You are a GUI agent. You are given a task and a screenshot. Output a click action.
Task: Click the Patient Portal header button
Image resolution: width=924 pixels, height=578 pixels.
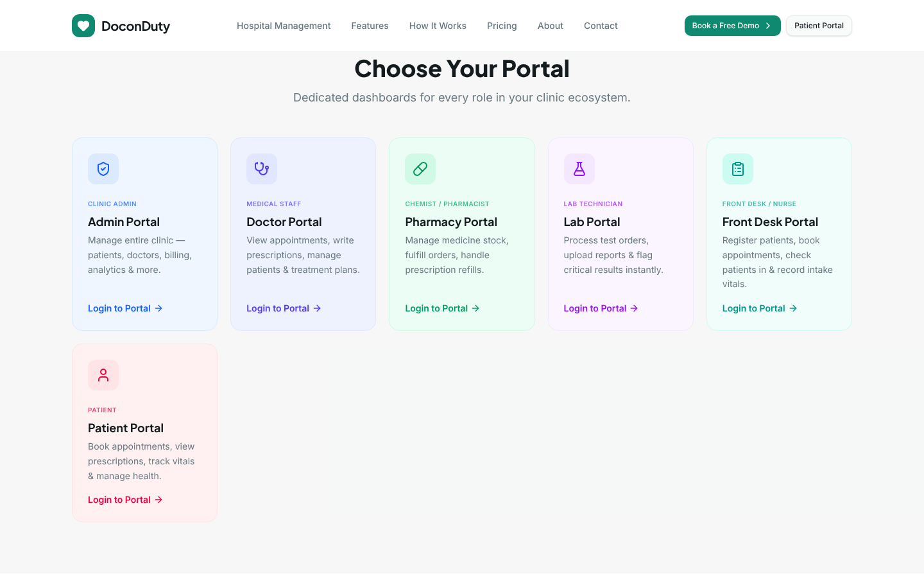(819, 26)
